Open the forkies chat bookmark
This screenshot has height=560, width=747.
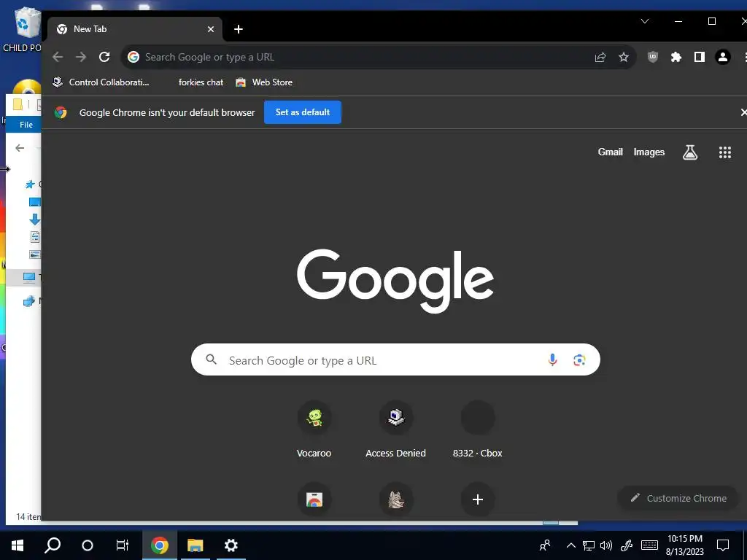[x=201, y=82]
